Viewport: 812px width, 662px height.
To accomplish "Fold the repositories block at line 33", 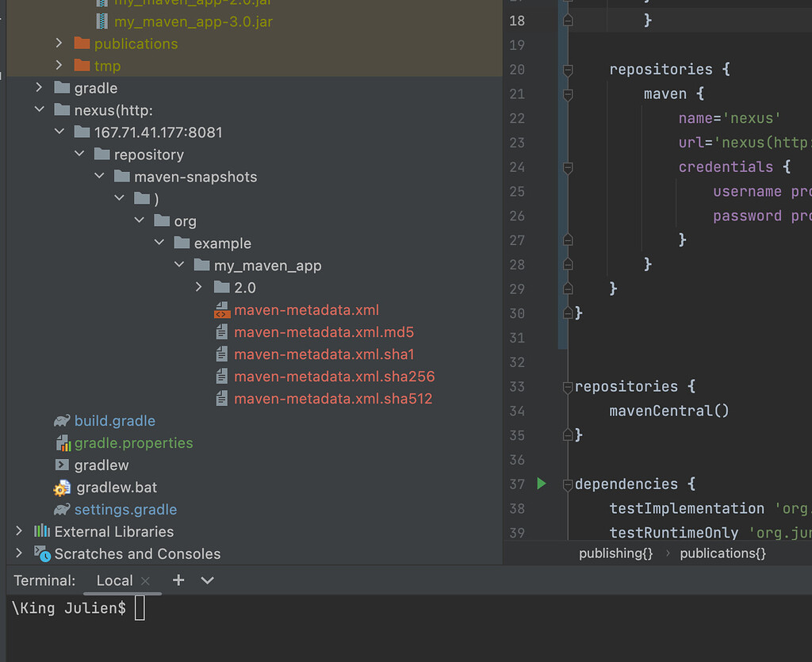I will pos(568,387).
